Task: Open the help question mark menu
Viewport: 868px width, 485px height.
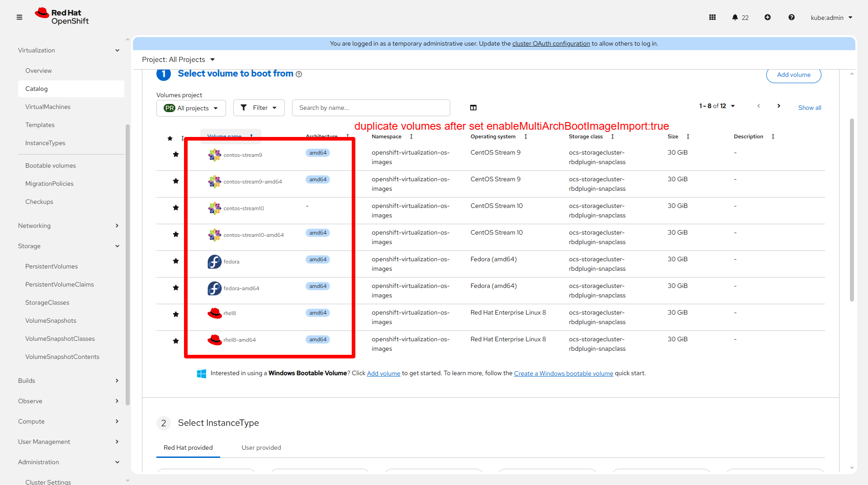Action: (792, 17)
